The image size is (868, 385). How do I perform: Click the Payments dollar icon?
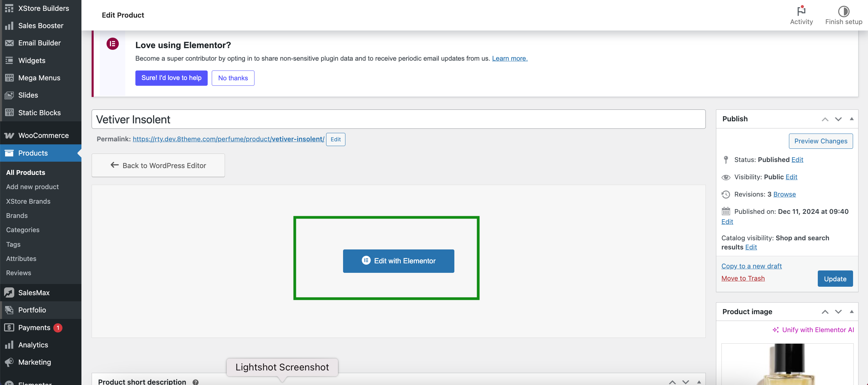[x=9, y=327]
